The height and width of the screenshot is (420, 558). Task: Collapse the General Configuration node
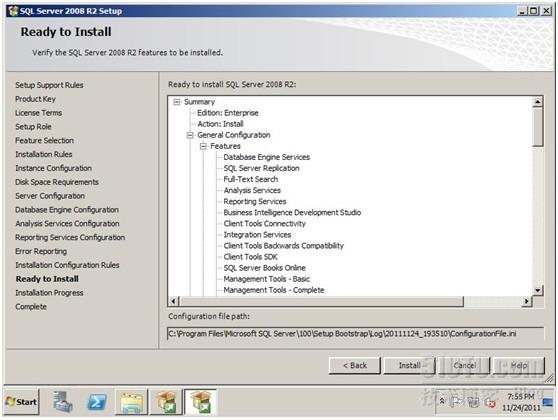pos(190,135)
